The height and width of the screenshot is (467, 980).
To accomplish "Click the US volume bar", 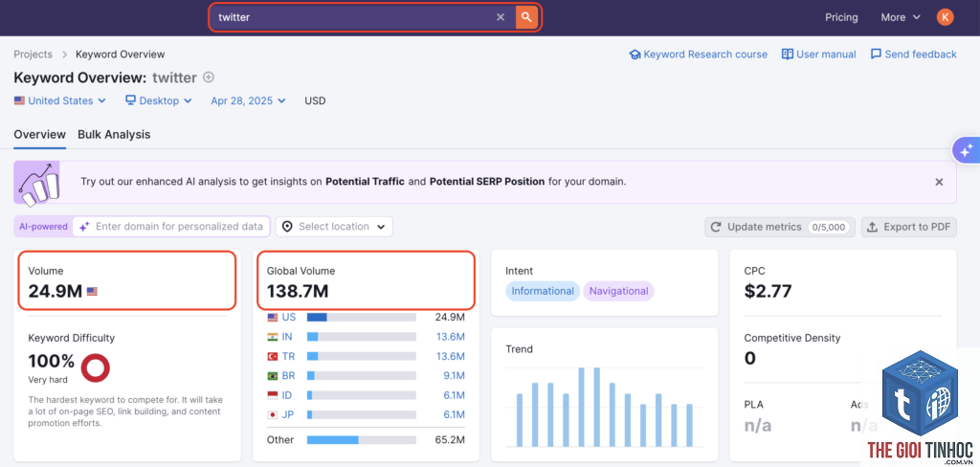I will tap(361, 318).
